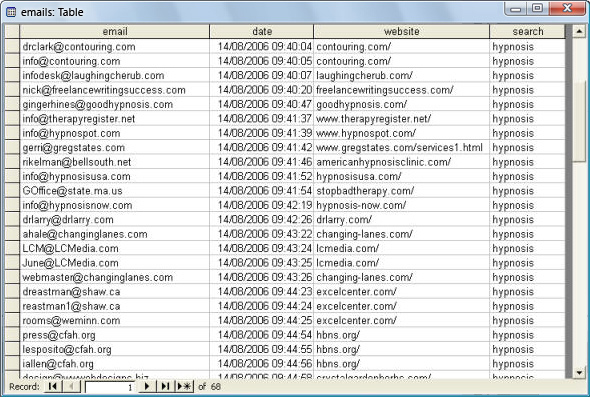Click cell GOffice@state.ma.us
Image resolution: width=590 pixels, height=397 pixels.
pyautogui.click(x=114, y=191)
